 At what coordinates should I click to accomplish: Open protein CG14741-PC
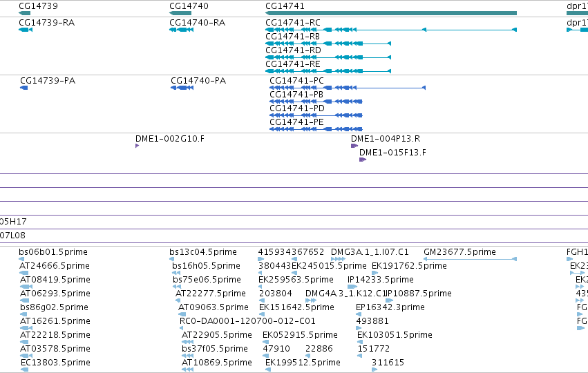(x=297, y=81)
